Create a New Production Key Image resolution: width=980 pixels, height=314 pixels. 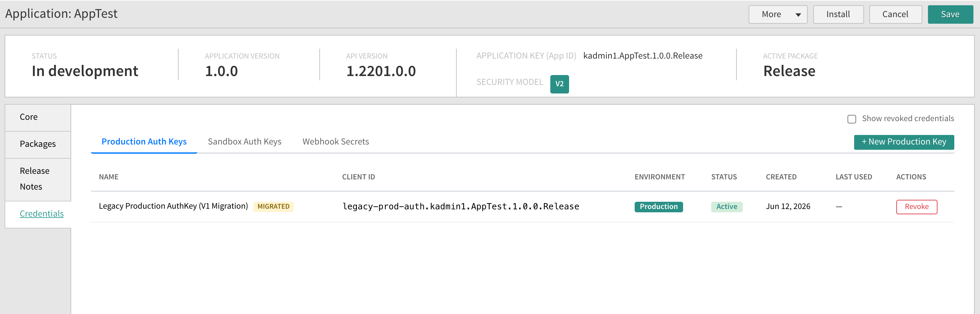904,142
